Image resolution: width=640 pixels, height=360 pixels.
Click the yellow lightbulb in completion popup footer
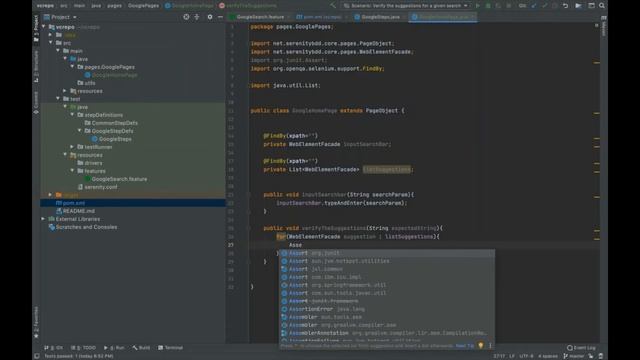481,346
